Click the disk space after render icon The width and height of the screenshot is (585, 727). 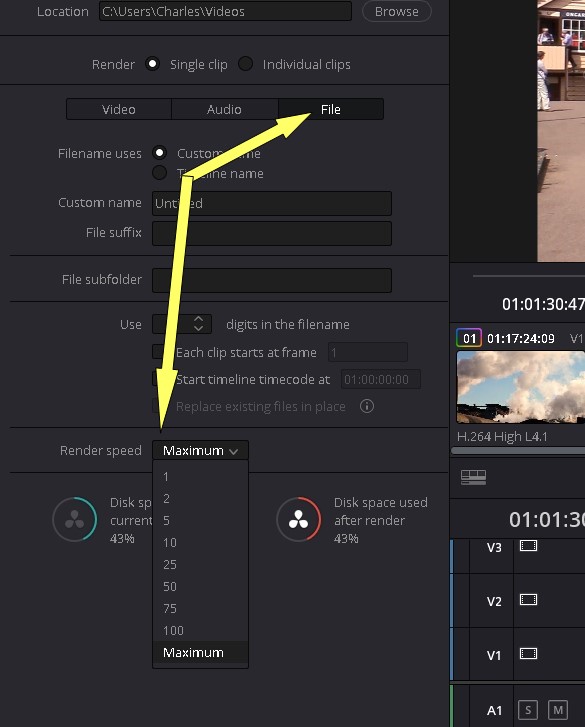click(299, 519)
